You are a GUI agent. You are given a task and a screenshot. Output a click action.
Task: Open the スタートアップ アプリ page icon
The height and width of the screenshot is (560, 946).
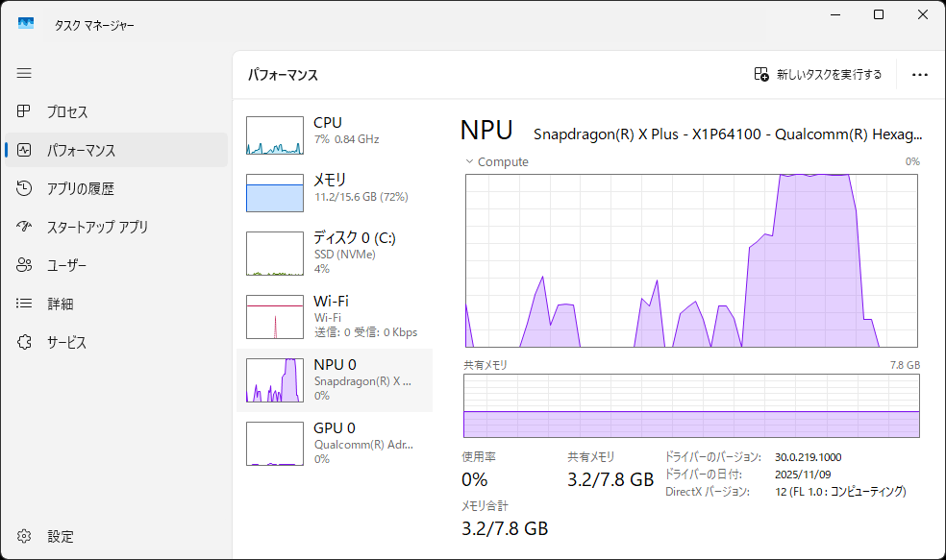click(23, 227)
